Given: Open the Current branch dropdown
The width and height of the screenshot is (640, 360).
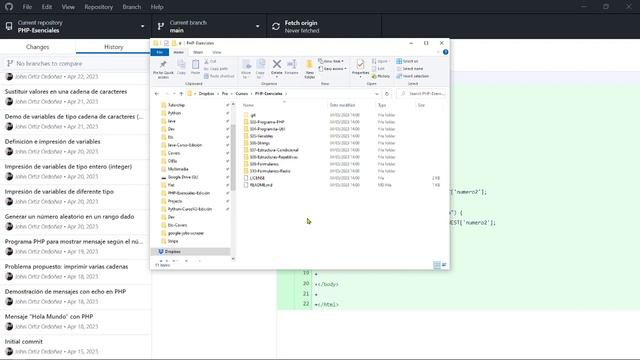Looking at the screenshot, I should 209,27.
